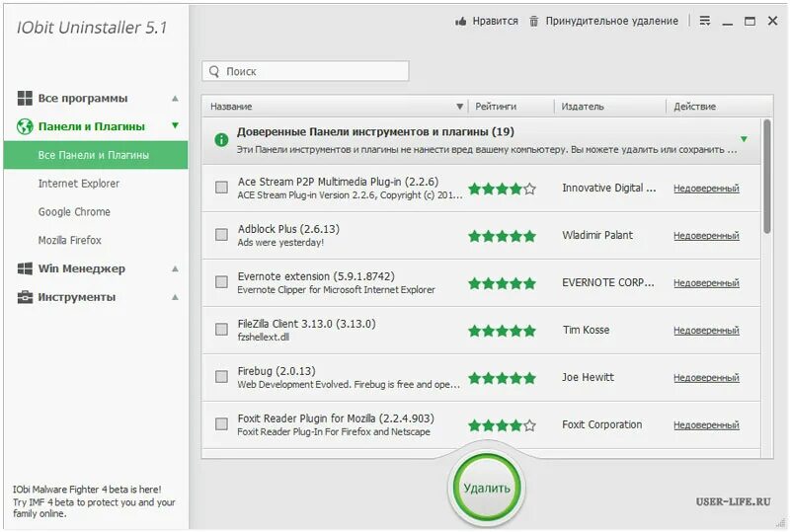Select Инструменты in sidebar
790x532 pixels.
[77, 297]
